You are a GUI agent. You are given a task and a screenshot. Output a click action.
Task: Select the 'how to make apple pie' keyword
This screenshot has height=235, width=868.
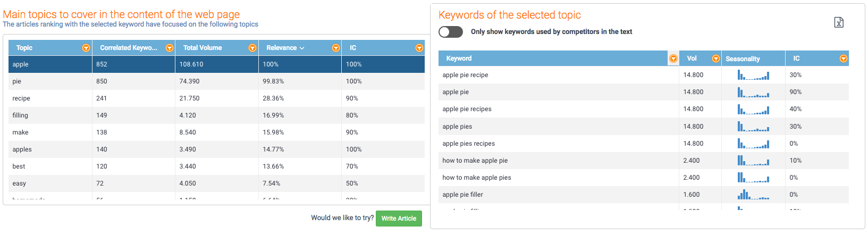click(475, 161)
